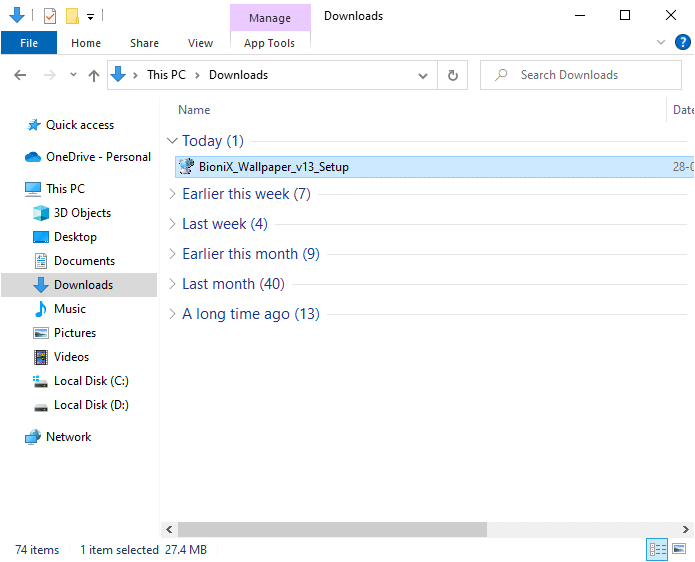Screen dimensions: 695x562
Task: Click the Music note icon
Action: pyautogui.click(x=41, y=309)
